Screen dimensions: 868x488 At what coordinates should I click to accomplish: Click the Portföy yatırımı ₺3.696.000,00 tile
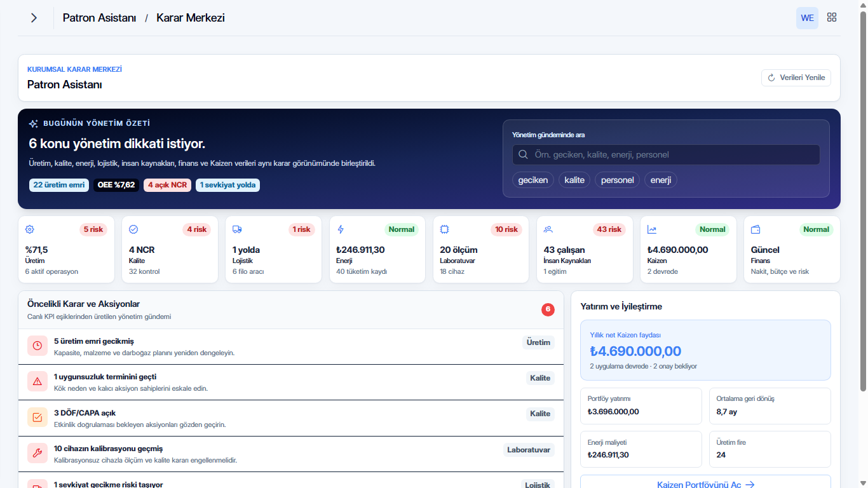[641, 406]
